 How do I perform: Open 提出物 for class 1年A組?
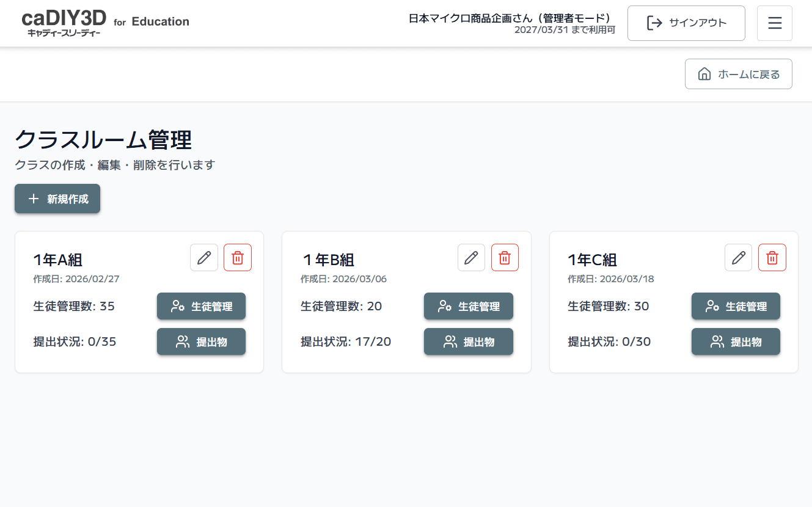coord(201,341)
